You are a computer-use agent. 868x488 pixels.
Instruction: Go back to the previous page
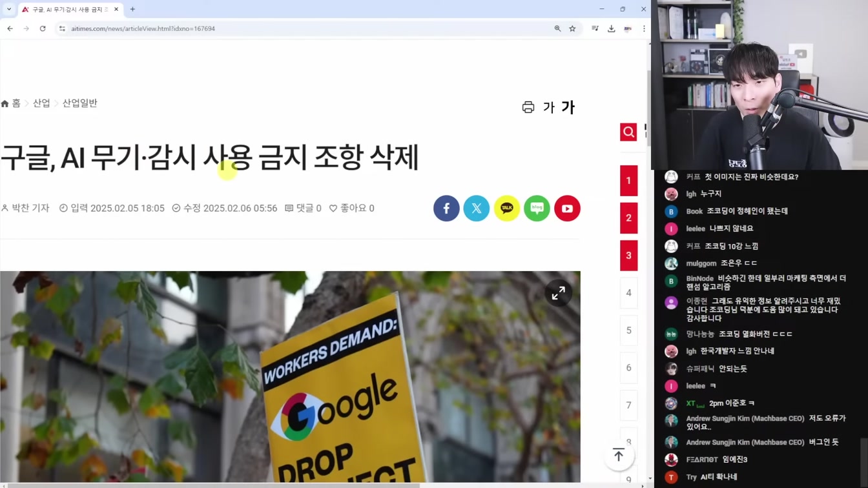point(10,28)
